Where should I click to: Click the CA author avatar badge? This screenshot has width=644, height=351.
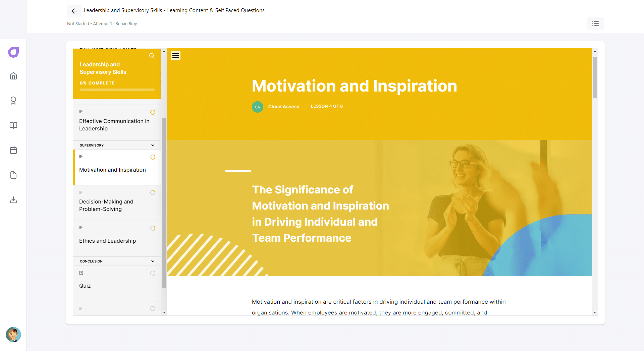coord(258,107)
